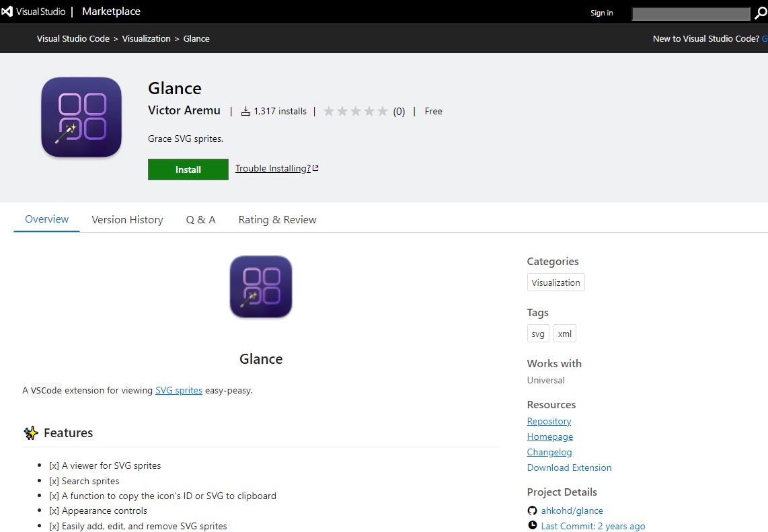Click the 'Resources' sidebar heading

coord(551,405)
